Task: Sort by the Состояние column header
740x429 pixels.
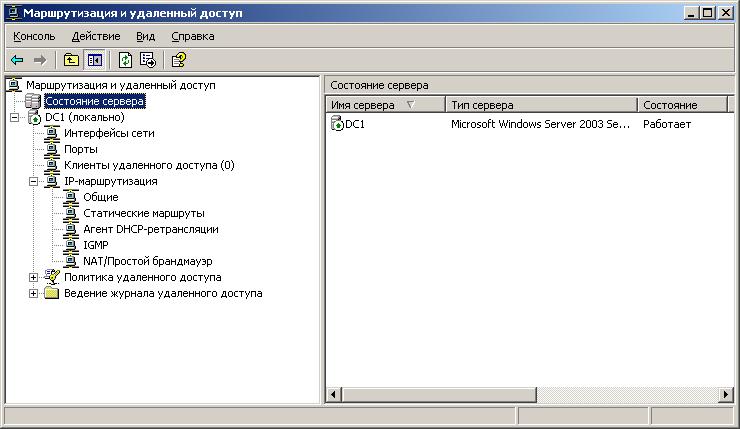Action: pyautogui.click(x=682, y=105)
